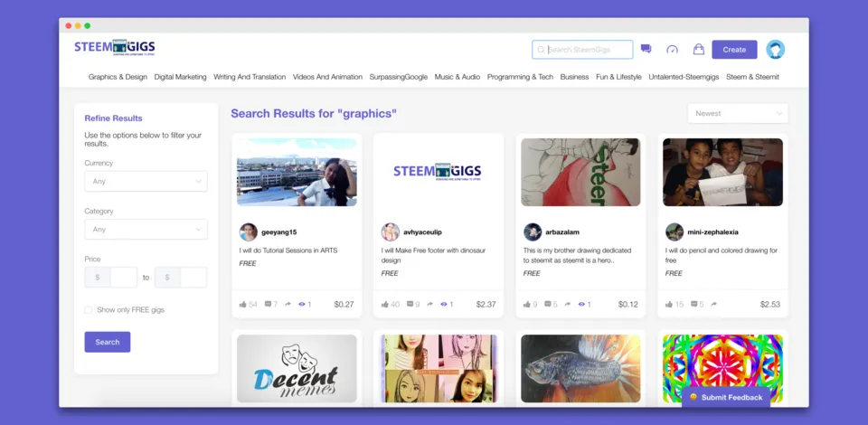
Task: Open the Currency dropdown
Action: [146, 181]
